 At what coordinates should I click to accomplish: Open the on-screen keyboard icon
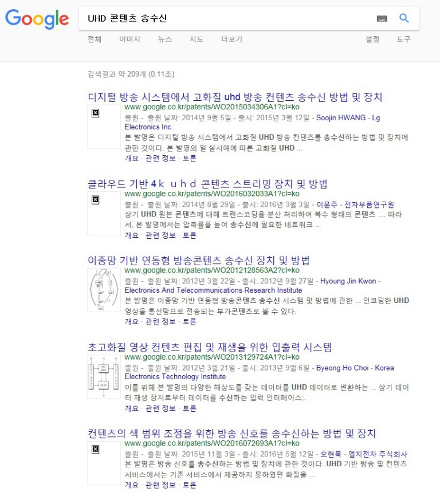coord(382,18)
